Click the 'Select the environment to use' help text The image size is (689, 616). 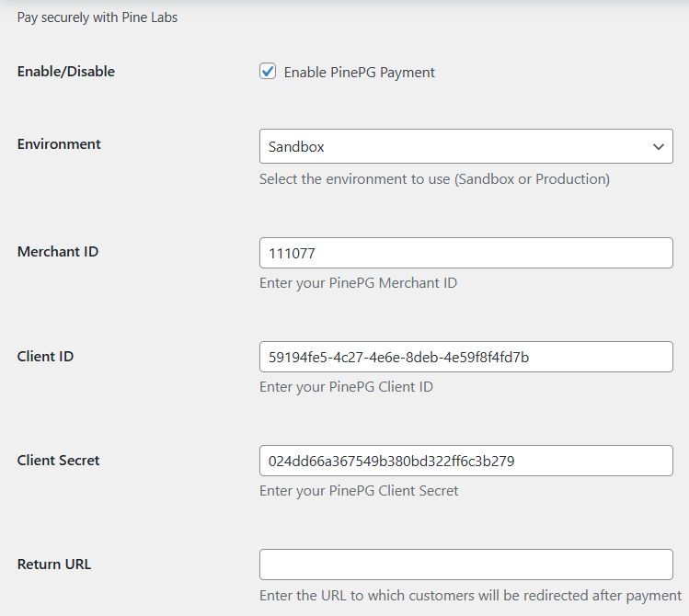click(434, 179)
